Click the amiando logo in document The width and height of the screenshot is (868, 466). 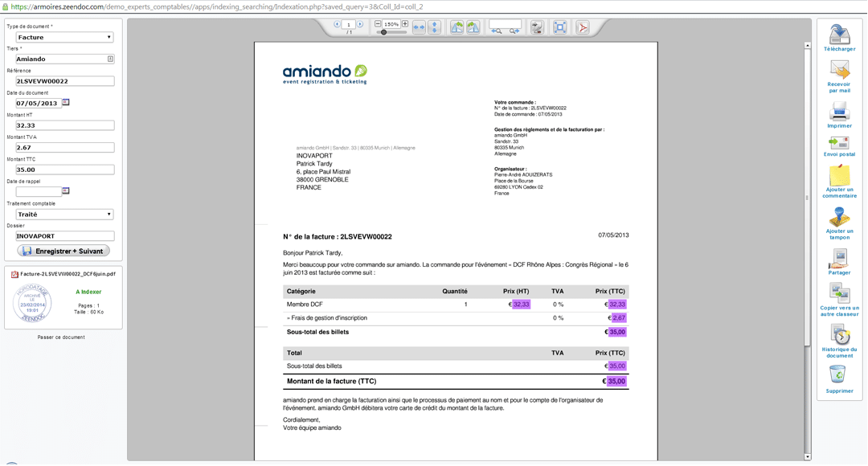325,74
